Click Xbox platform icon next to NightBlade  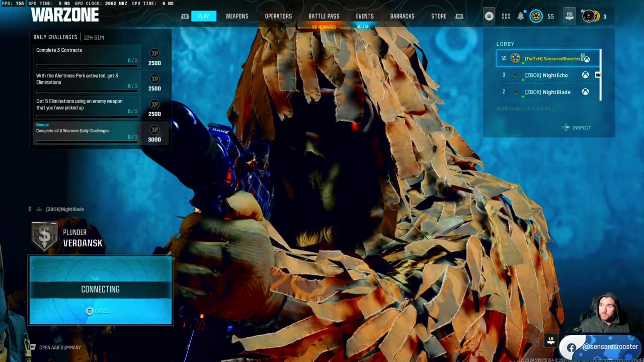585,92
